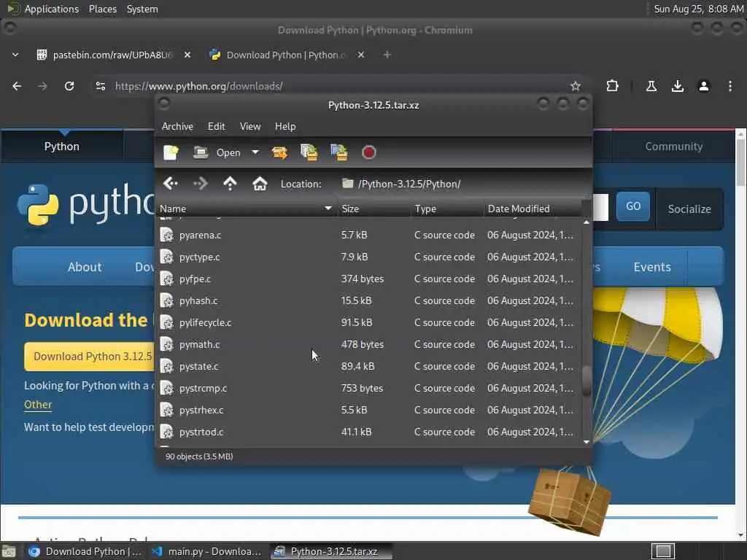This screenshot has width=747, height=560.
Task: Select the pyfpe.c file
Action: tap(369, 279)
